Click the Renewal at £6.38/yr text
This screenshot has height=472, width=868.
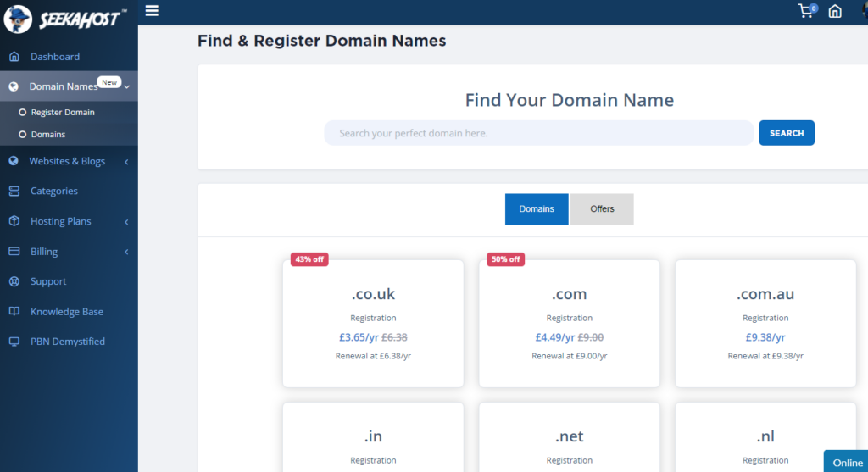373,356
